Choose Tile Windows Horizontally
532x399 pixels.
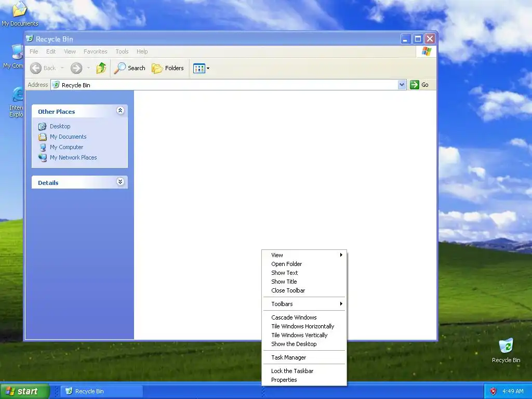pos(304,326)
